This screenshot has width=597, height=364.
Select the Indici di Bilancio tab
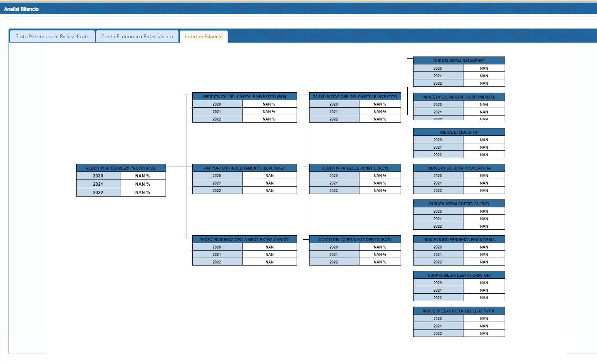tap(203, 37)
